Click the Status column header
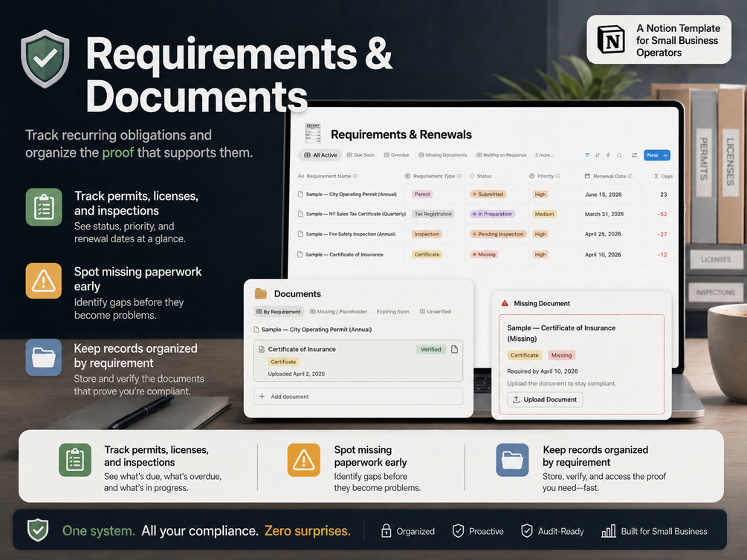 (481, 176)
